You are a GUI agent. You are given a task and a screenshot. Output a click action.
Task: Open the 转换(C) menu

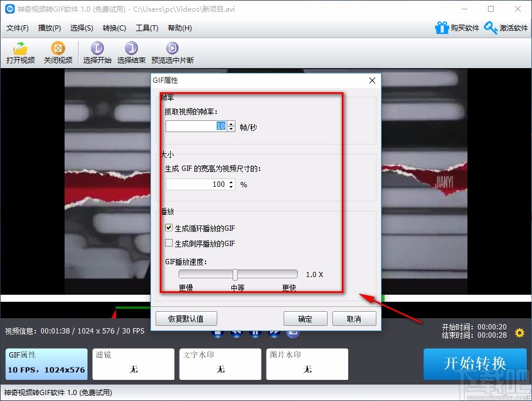pyautogui.click(x=114, y=28)
